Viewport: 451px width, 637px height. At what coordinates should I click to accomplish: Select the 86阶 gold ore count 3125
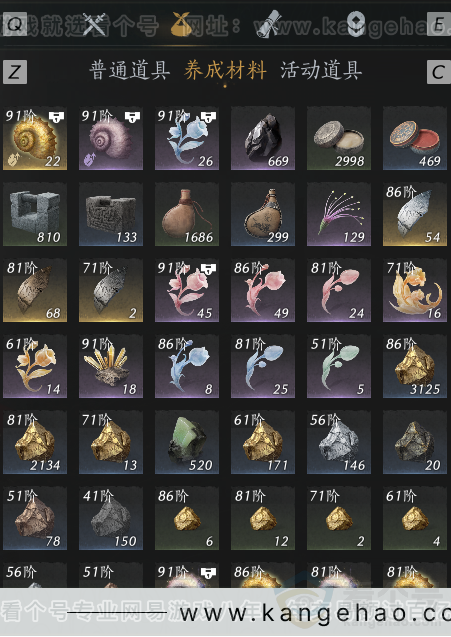[x=415, y=366]
